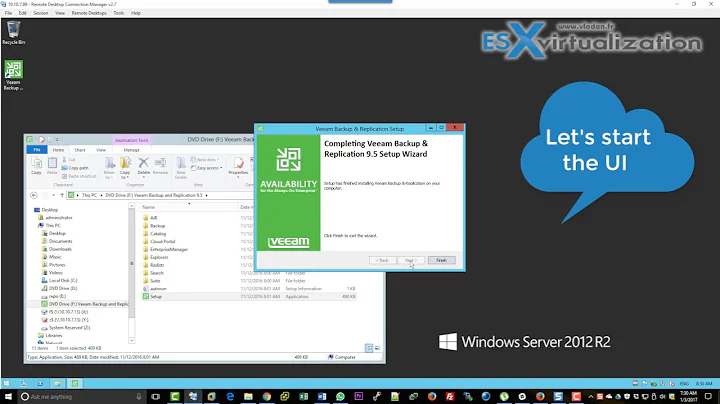The width and height of the screenshot is (720, 404).
Task: Switch to the Share ribbon tab in Explorer
Action: point(80,150)
